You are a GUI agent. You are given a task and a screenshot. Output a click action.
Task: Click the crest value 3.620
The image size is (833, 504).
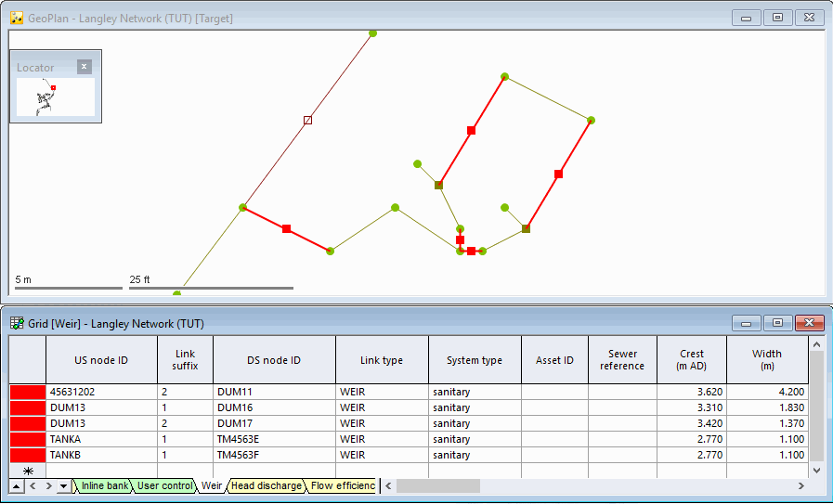tap(692, 392)
